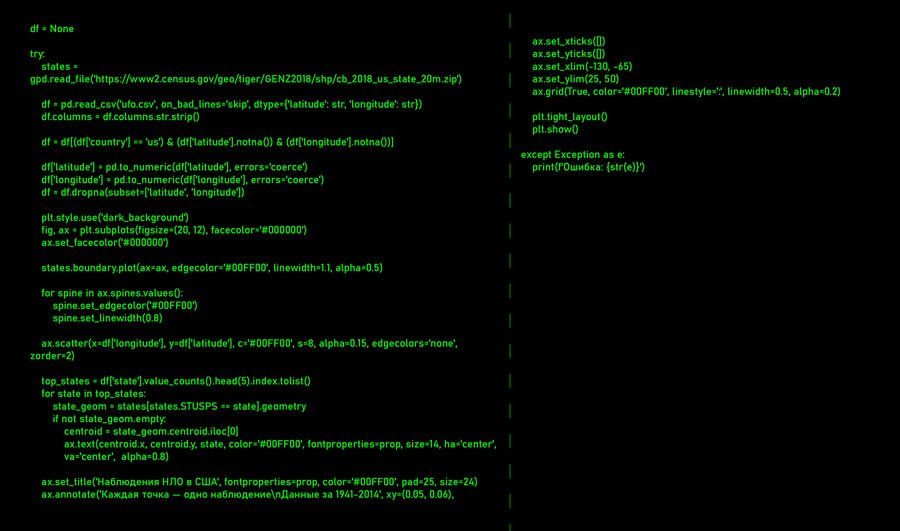Click the ax.set_title line
The image size is (900, 531).
259,482
